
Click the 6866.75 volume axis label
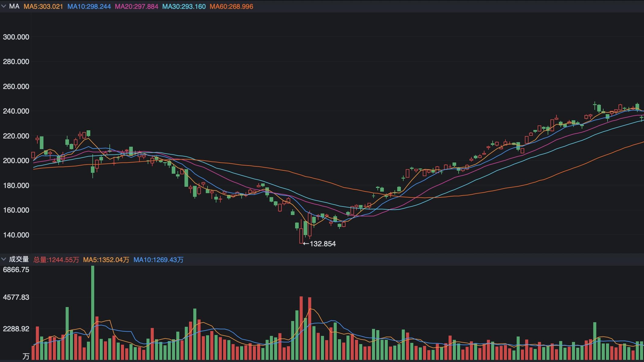(x=16, y=270)
